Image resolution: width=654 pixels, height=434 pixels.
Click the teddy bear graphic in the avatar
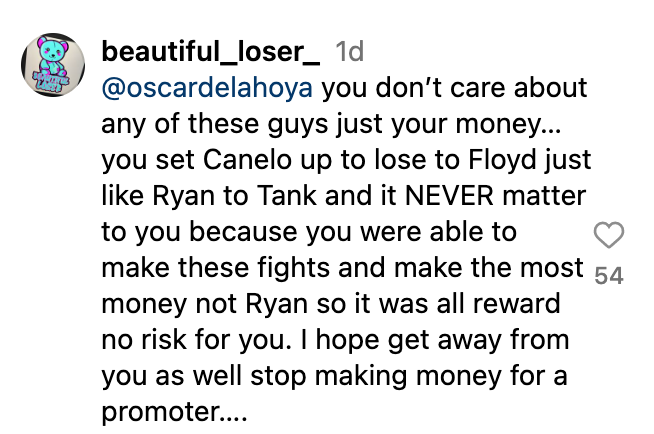coord(51,58)
